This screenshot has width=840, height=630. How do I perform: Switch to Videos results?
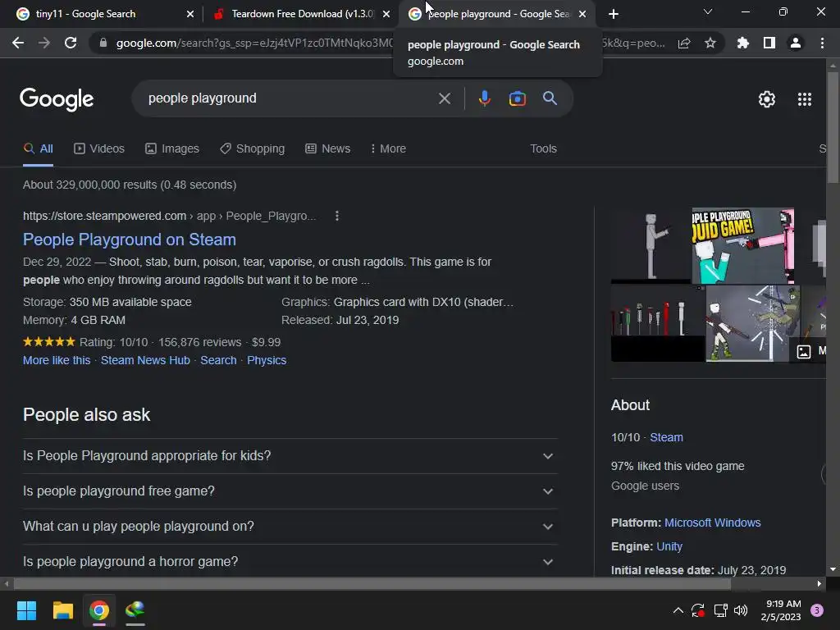[99, 149]
